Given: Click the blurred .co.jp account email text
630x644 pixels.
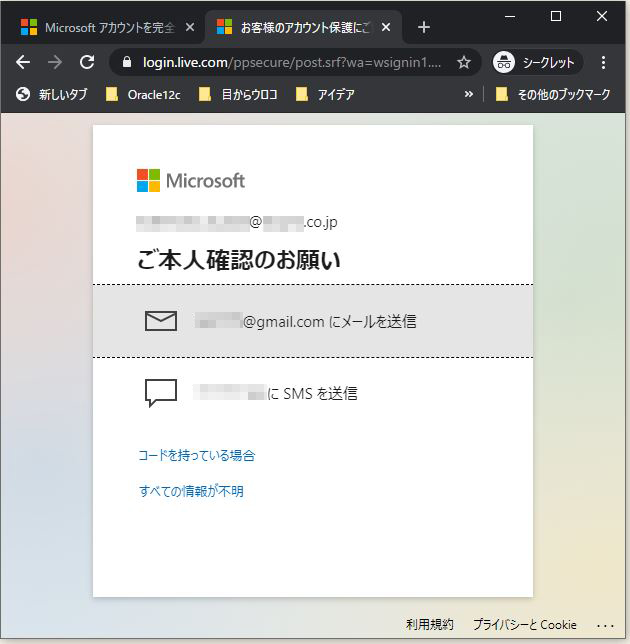Looking at the screenshot, I should pyautogui.click(x=237, y=222).
